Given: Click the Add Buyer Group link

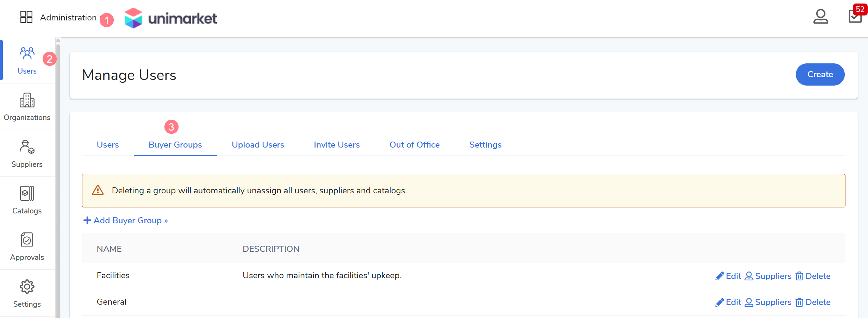Looking at the screenshot, I should [x=126, y=220].
